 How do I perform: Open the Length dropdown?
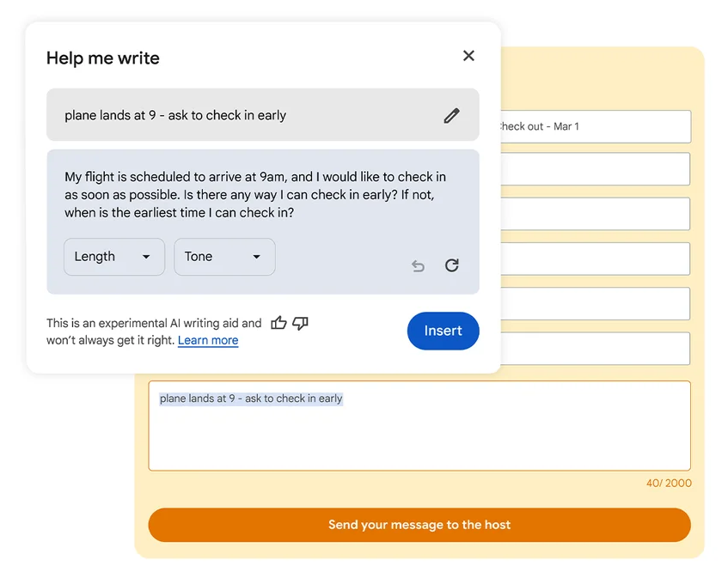pyautogui.click(x=114, y=257)
